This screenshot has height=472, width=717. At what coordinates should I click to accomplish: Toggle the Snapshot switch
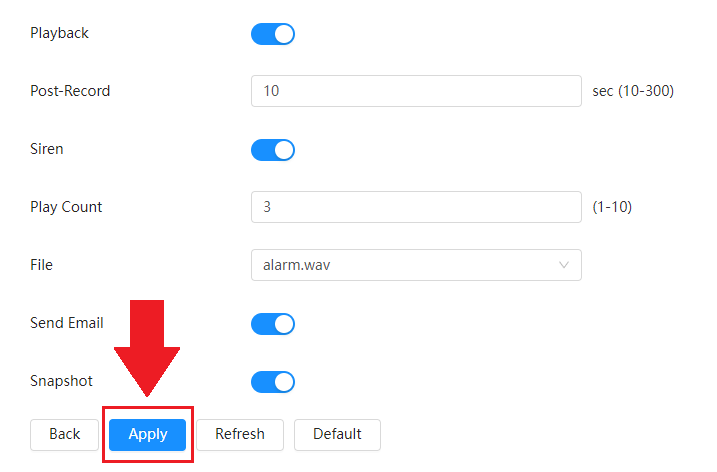(x=272, y=382)
